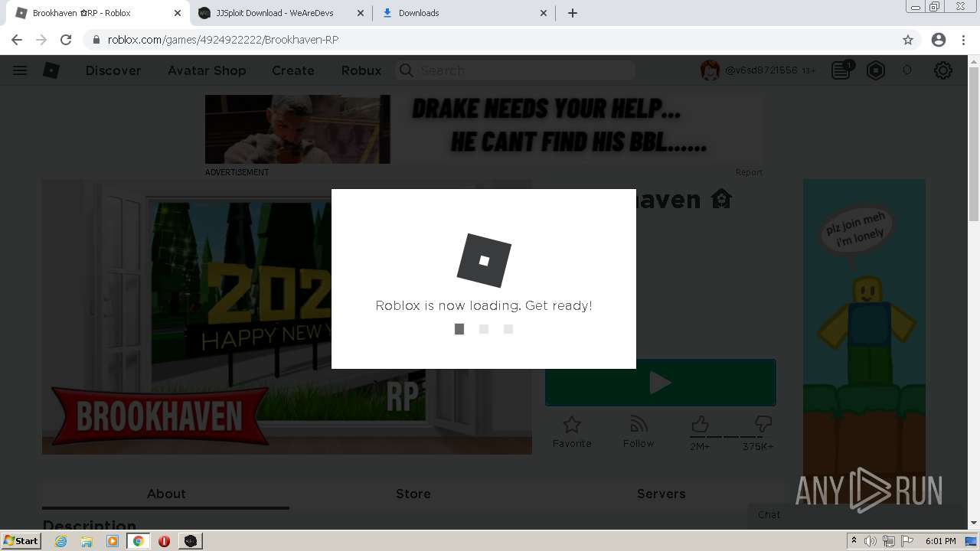Click the username @v6sd8721556
The width and height of the screenshot is (980, 551).
761,70
